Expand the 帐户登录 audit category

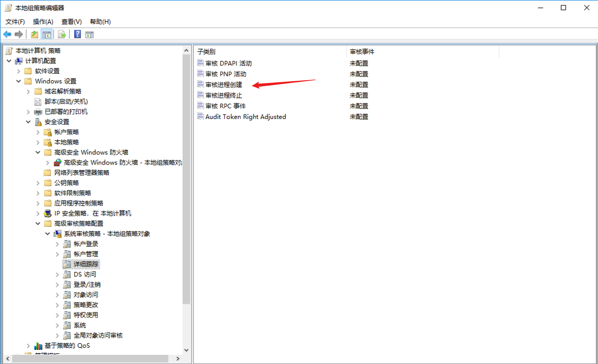tap(57, 244)
